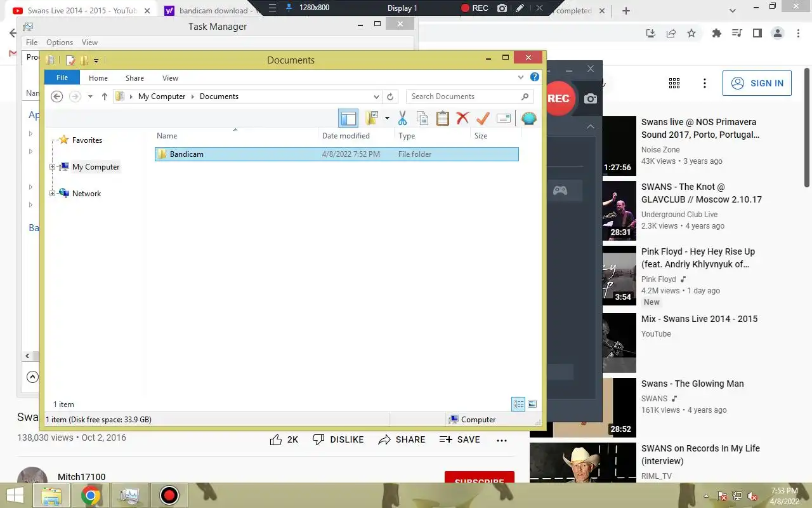The height and width of the screenshot is (508, 812).
Task: Click pin icon in recording bar
Action: tap(289, 8)
